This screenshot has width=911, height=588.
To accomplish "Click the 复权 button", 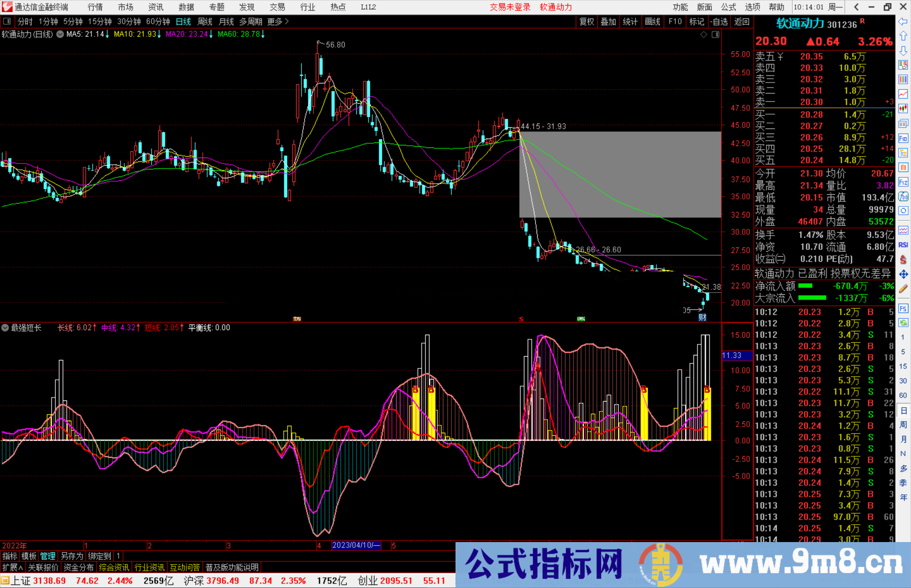I will click(587, 21).
